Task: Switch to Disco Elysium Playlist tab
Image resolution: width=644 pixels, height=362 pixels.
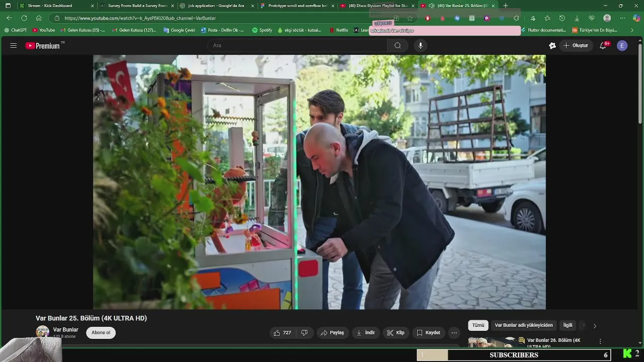Action: (x=378, y=6)
